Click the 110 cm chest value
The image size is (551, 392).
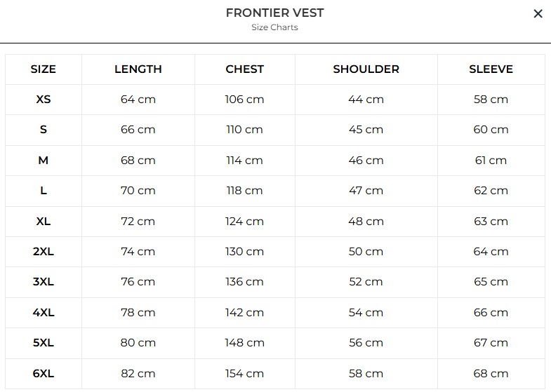point(245,130)
